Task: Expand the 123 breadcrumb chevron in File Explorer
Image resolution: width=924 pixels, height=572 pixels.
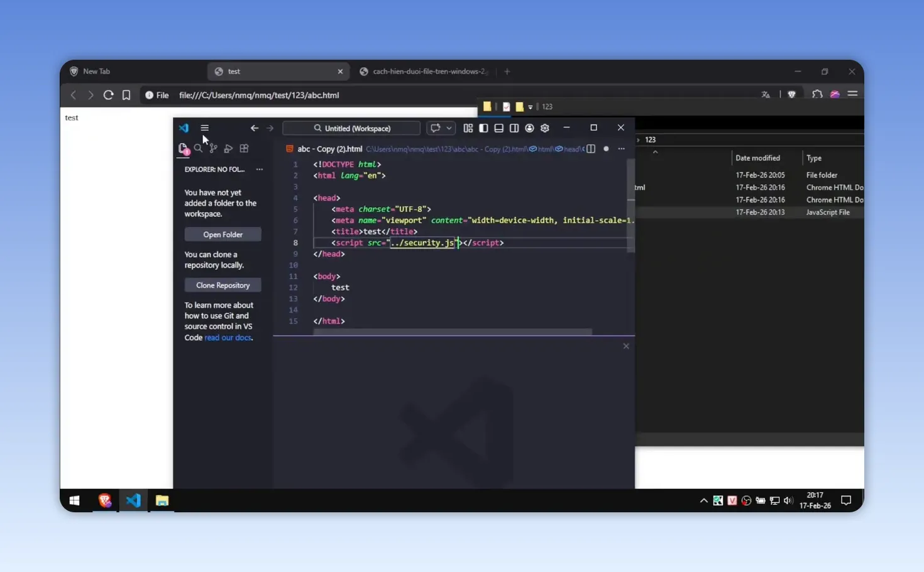Action: [638, 140]
